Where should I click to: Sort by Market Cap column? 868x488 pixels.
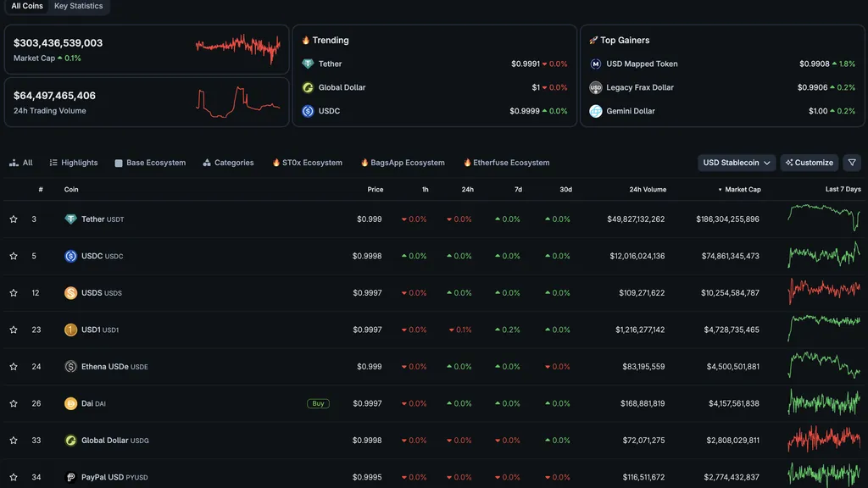click(739, 189)
